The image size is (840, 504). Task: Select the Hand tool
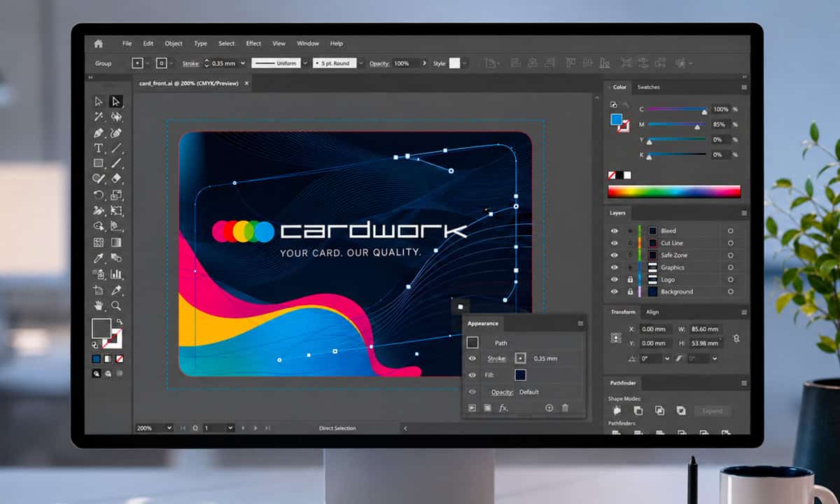tap(99, 306)
